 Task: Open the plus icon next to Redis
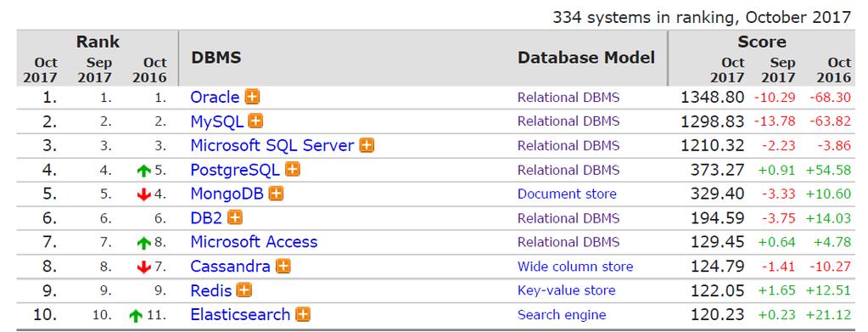[x=244, y=290]
